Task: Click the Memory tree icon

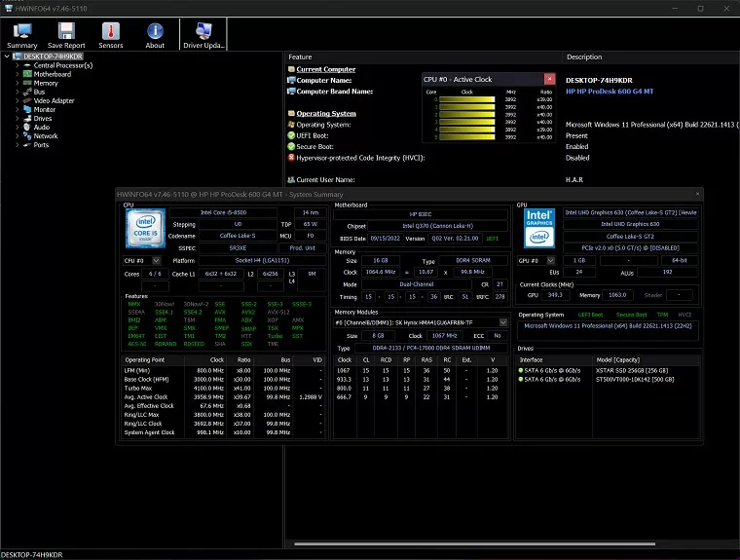Action: 27,83
